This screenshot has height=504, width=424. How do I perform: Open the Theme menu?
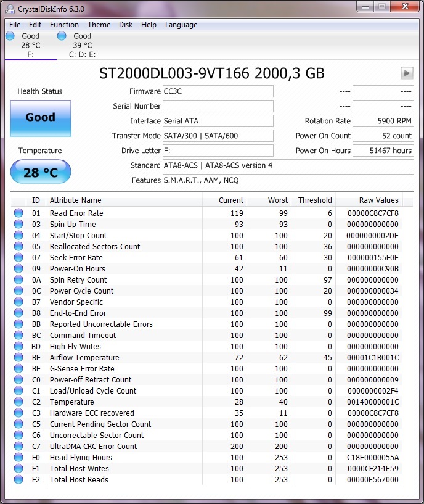pos(99,25)
